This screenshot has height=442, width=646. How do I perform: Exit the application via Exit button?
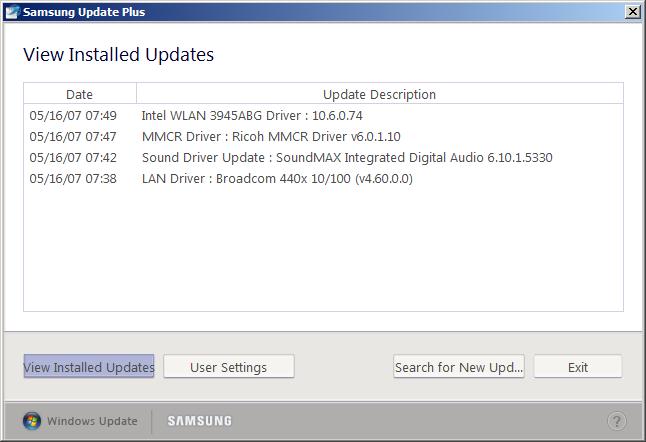[578, 366]
